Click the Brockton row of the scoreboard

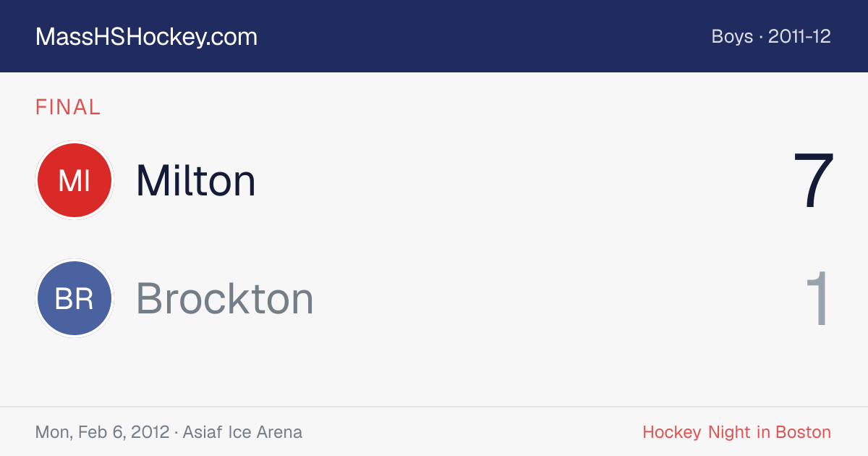point(434,298)
